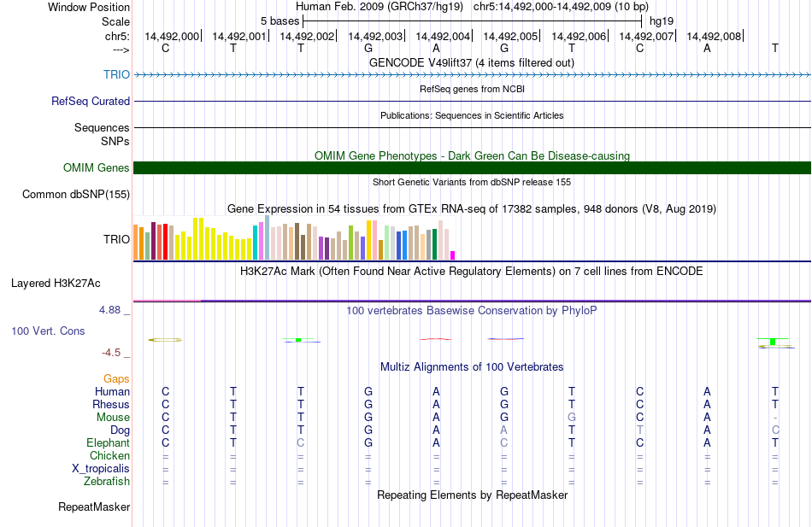Image resolution: width=812 pixels, height=527 pixels.
Task: Open the blue TRIO GENCODE track label
Action: tap(116, 74)
